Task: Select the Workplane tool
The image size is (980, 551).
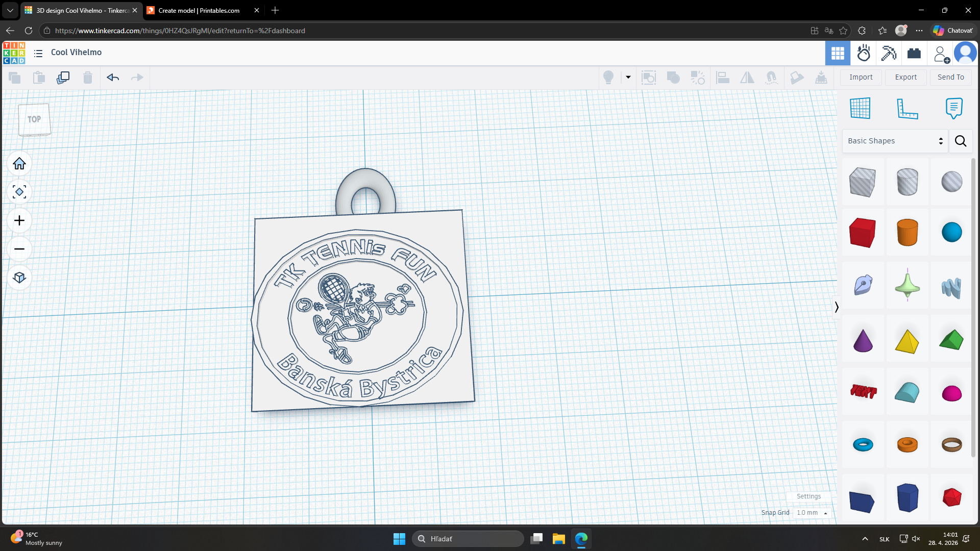Action: [860, 108]
